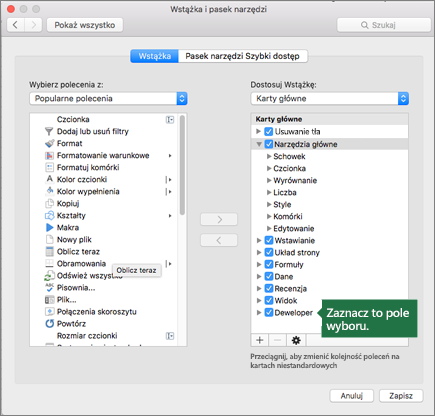Screen dimensions: 435x416
Task: Expand the Deweloper tab triangle
Action: (259, 312)
